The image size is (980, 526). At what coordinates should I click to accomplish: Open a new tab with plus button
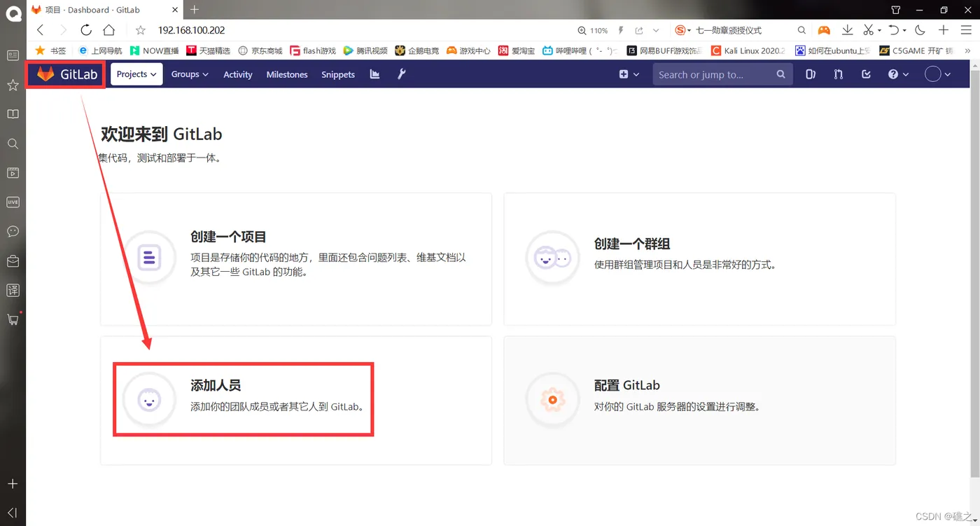[195, 10]
